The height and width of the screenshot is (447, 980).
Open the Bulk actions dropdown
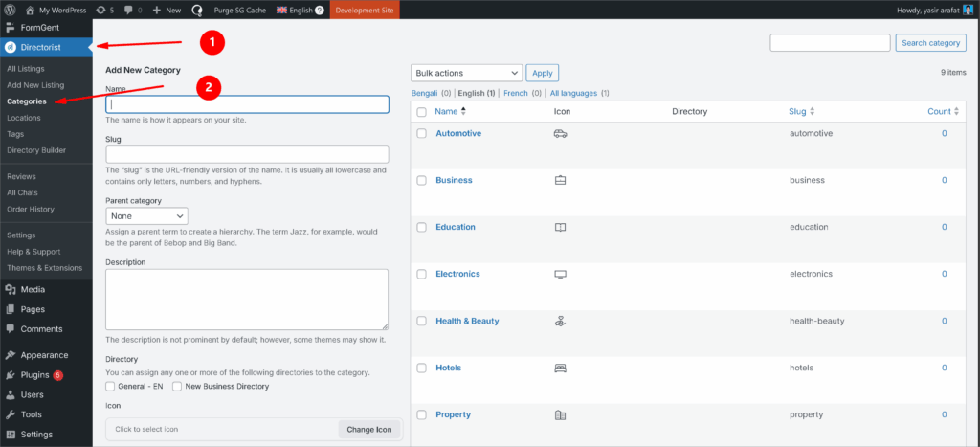point(466,73)
